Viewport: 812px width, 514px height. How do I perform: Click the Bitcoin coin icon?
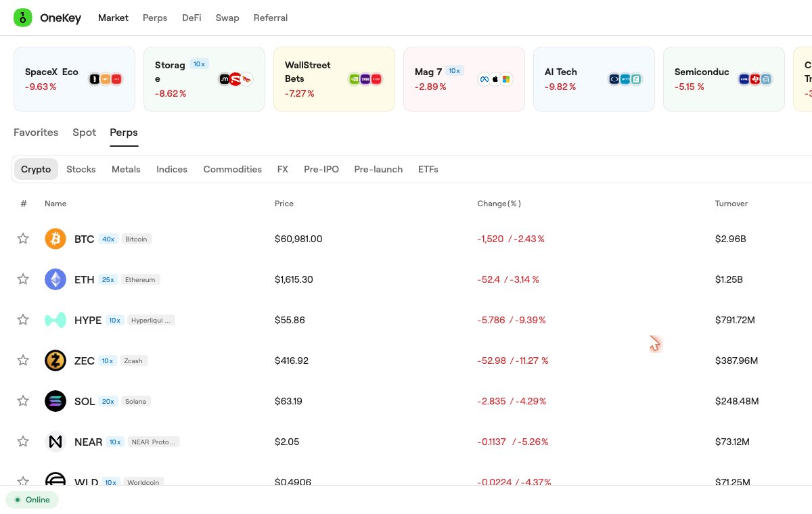click(x=55, y=239)
